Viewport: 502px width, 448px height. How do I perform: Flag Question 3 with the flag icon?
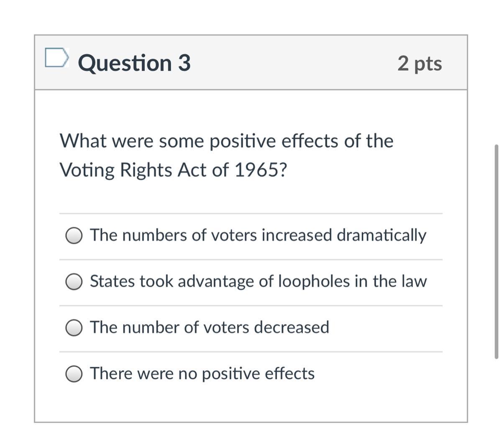pyautogui.click(x=56, y=58)
